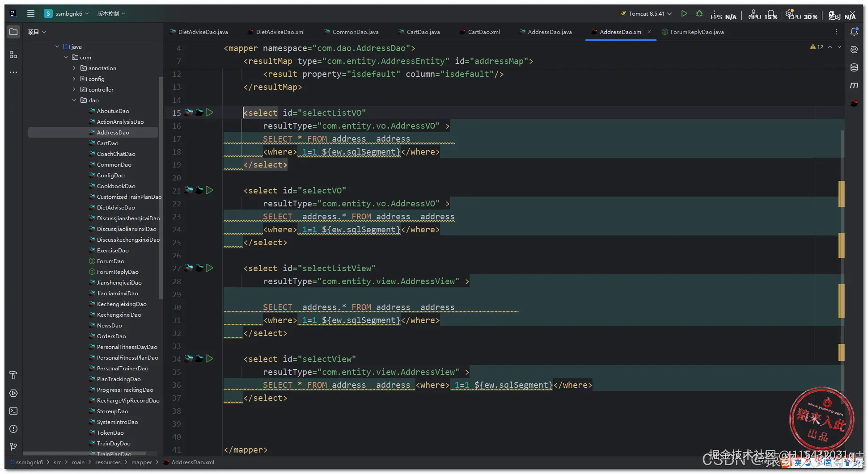Open the Terminal tool window

click(13, 411)
